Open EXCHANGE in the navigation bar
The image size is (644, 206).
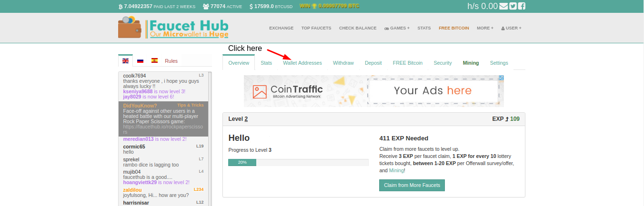tap(281, 28)
